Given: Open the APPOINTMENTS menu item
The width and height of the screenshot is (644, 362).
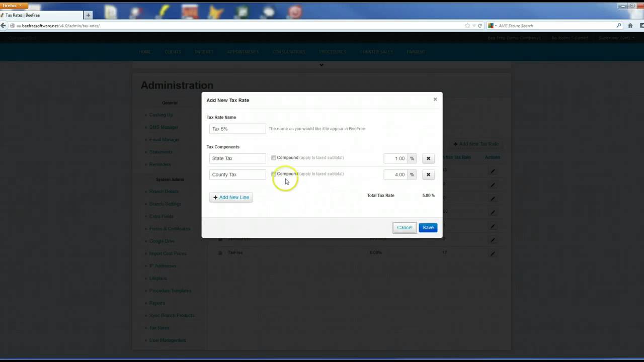Looking at the screenshot, I should click(x=243, y=52).
